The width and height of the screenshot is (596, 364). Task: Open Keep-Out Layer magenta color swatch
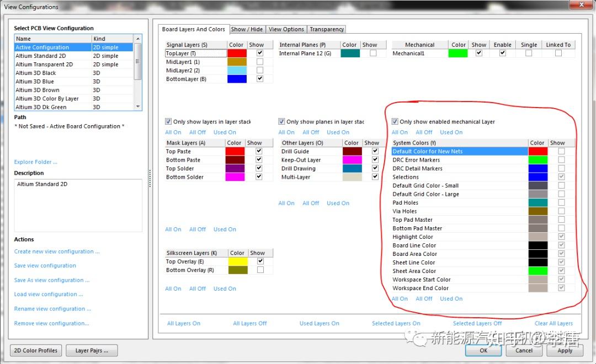(352, 159)
